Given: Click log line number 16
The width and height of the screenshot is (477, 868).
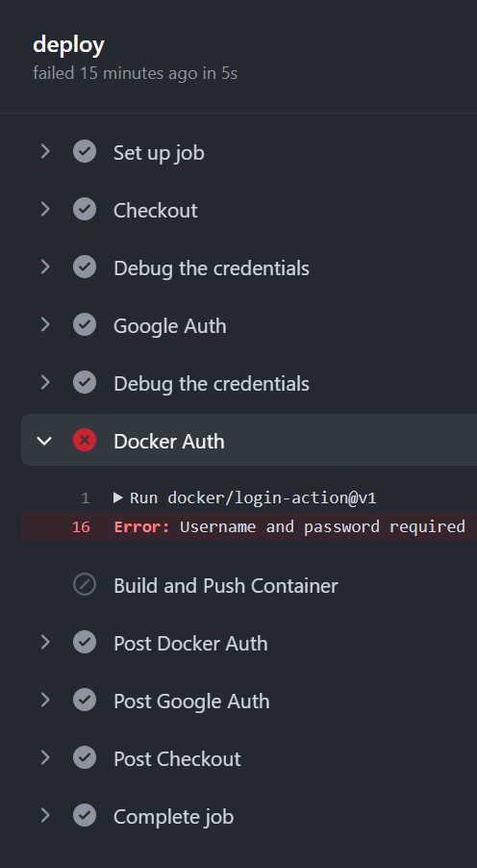Looking at the screenshot, I should pos(81,526).
